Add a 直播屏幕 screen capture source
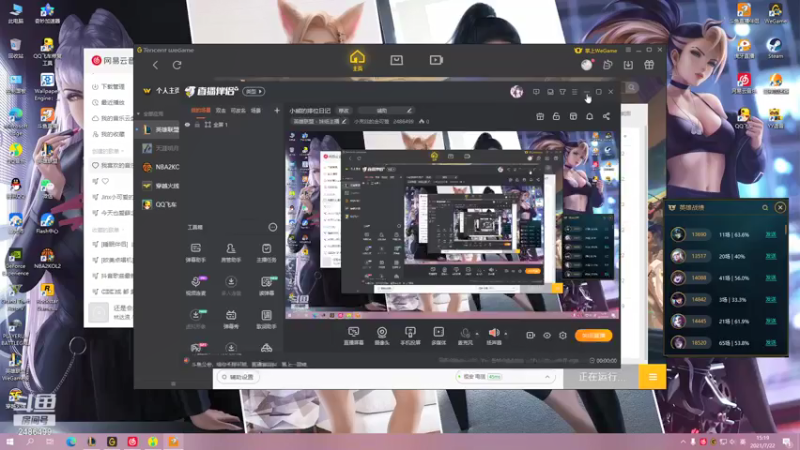This screenshot has height=450, width=800. click(353, 336)
